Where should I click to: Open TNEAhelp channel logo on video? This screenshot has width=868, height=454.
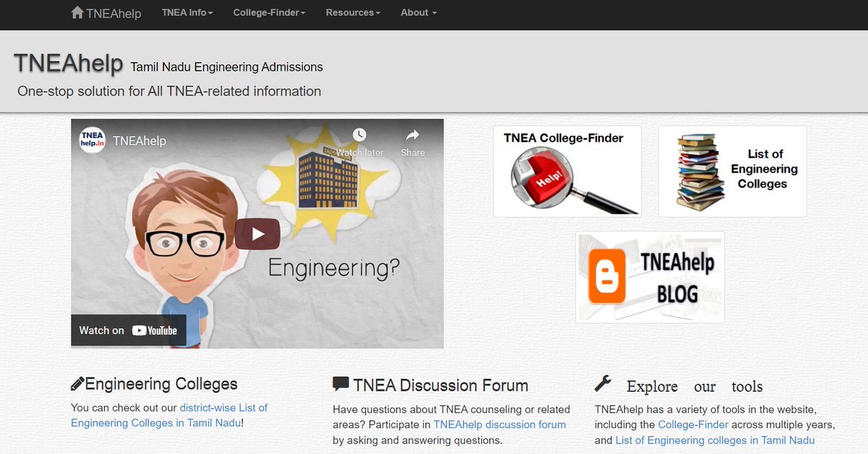tap(92, 140)
